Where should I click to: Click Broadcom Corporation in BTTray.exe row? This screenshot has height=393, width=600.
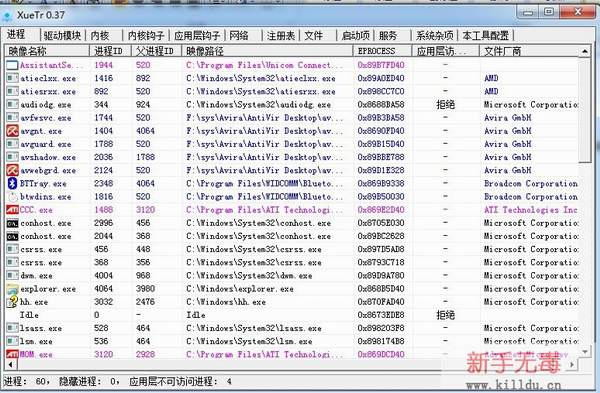(531, 183)
